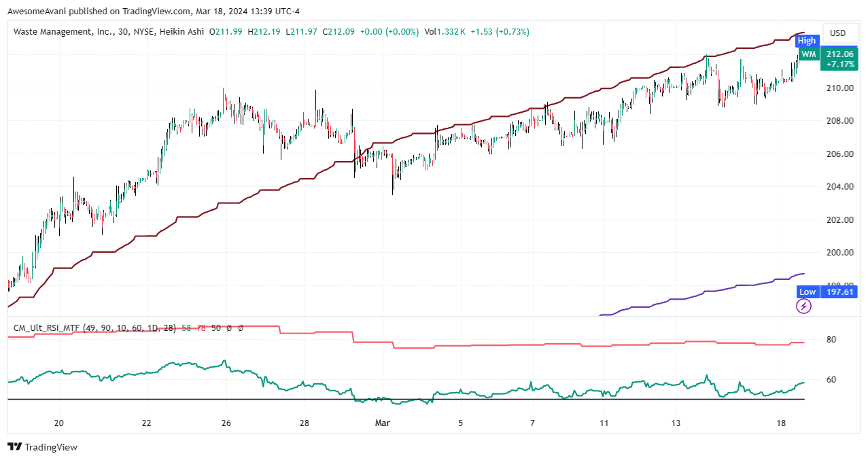Viewport: 868px width, 460px height.
Task: Click the 208.00 price axis label
Action: click(x=840, y=120)
